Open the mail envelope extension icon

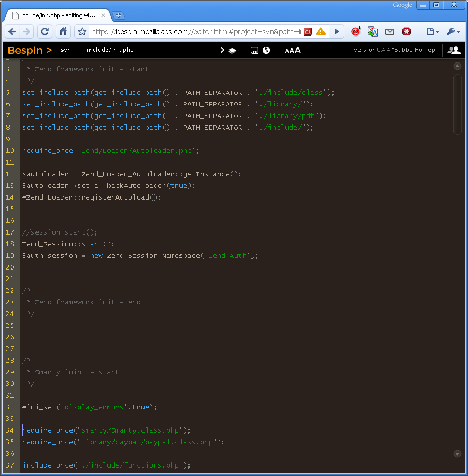[390, 32]
